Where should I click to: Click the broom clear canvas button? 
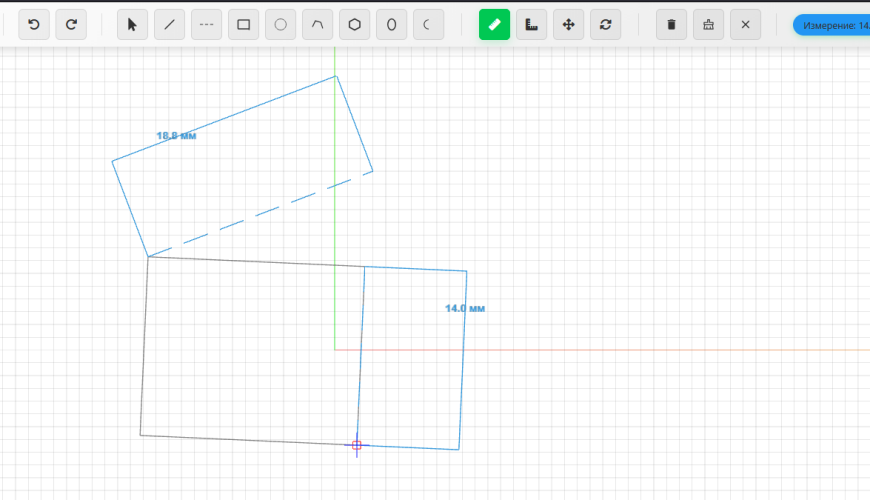click(709, 24)
